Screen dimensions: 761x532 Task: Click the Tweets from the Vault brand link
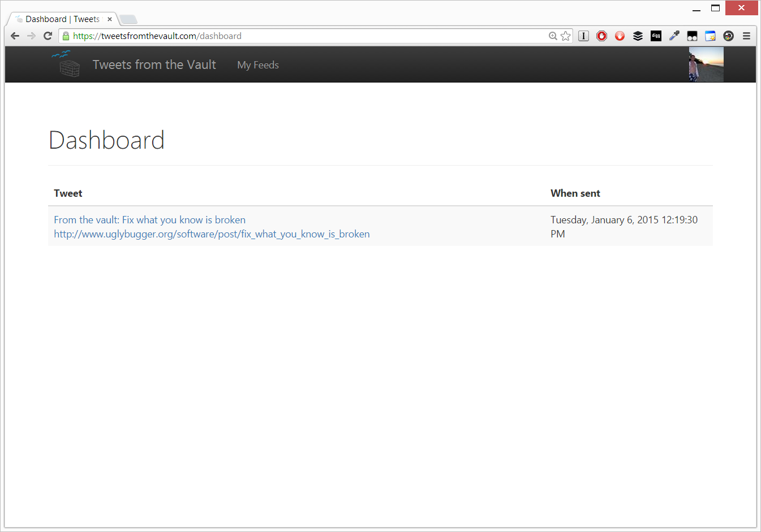tap(154, 65)
